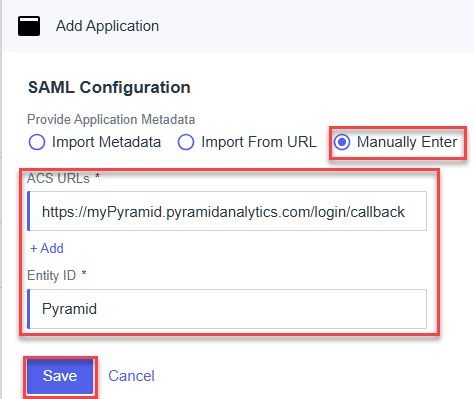474x399 pixels.
Task: Select the Import Metadata radio button
Action: pyautogui.click(x=37, y=142)
